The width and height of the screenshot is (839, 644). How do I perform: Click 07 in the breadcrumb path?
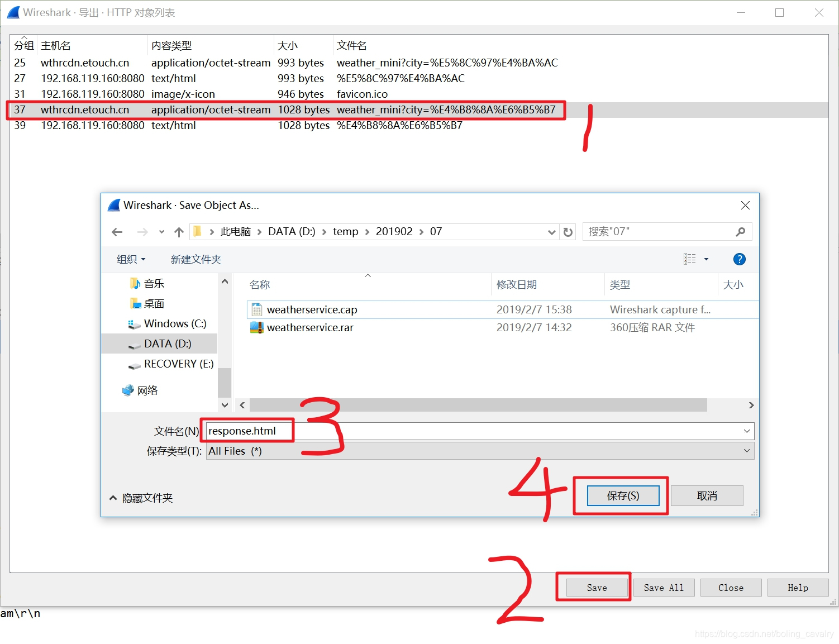point(436,232)
